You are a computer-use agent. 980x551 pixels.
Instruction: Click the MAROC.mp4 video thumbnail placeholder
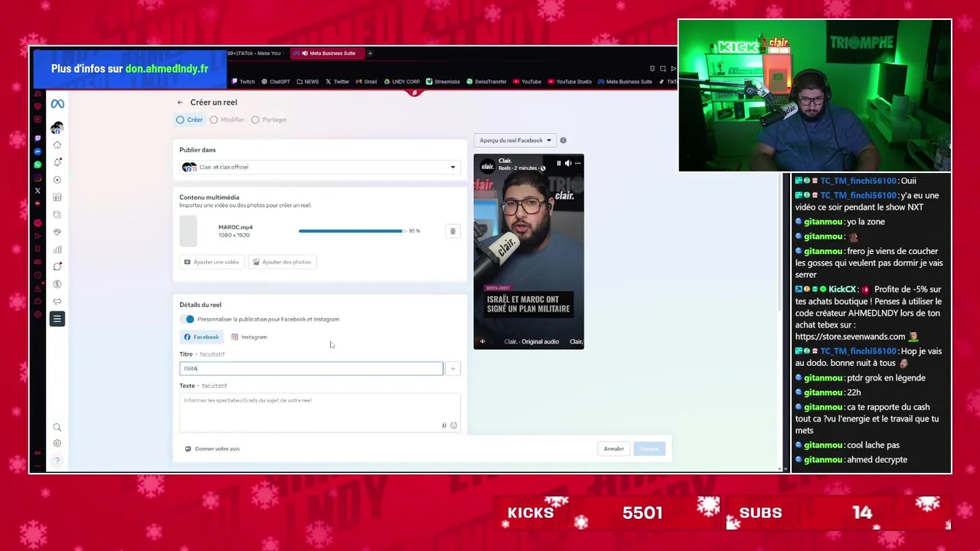[188, 231]
